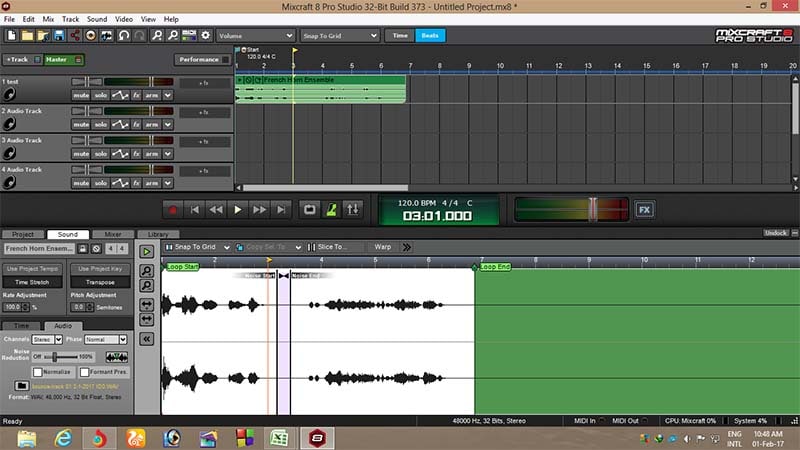800x450 pixels.
Task: Arm the 3 Audio Track for recording
Action: pyautogui.click(x=152, y=154)
